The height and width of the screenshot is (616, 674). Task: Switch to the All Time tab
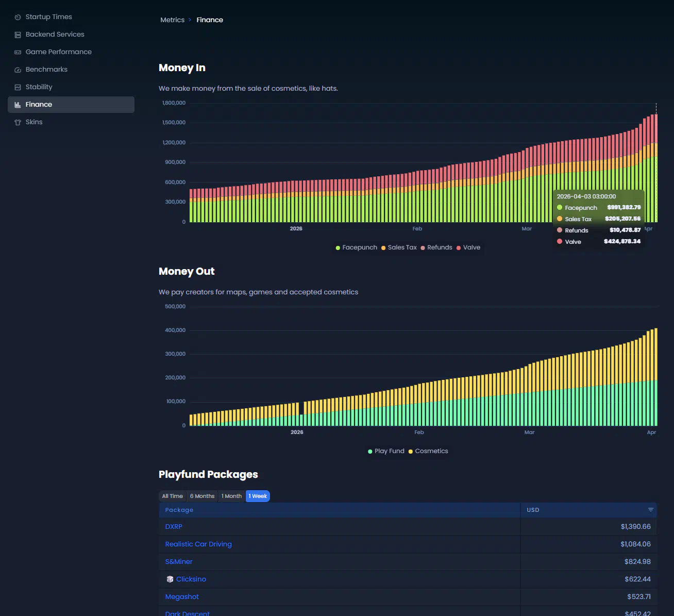pos(172,496)
